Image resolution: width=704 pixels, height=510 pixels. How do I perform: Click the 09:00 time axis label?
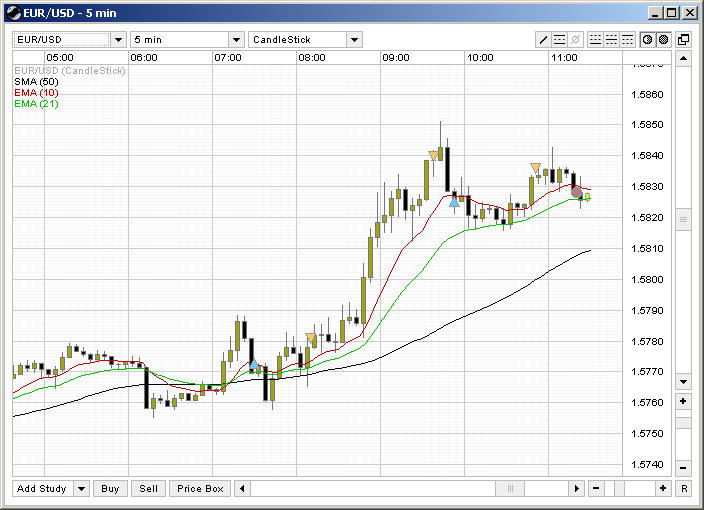(x=396, y=58)
